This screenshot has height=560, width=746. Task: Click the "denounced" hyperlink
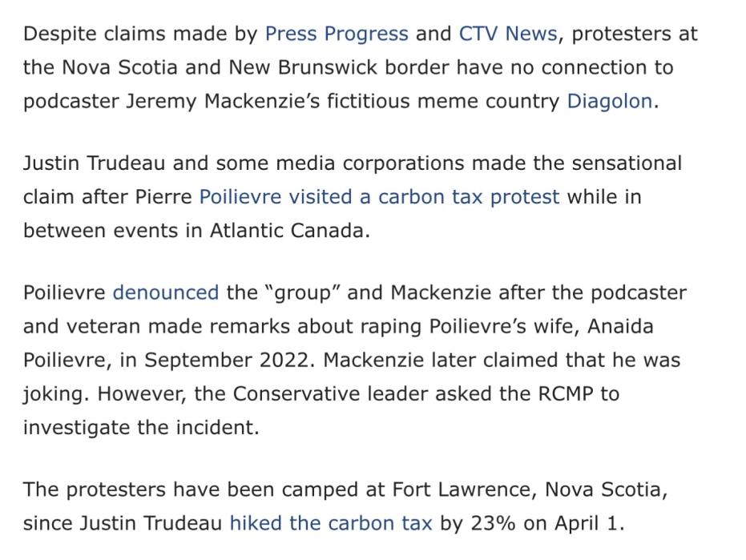point(165,292)
